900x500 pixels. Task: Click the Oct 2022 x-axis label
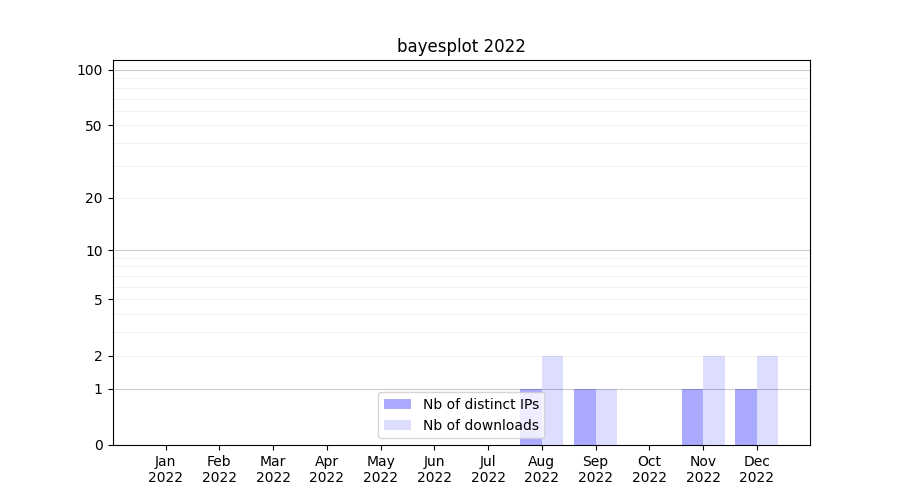tap(649, 469)
